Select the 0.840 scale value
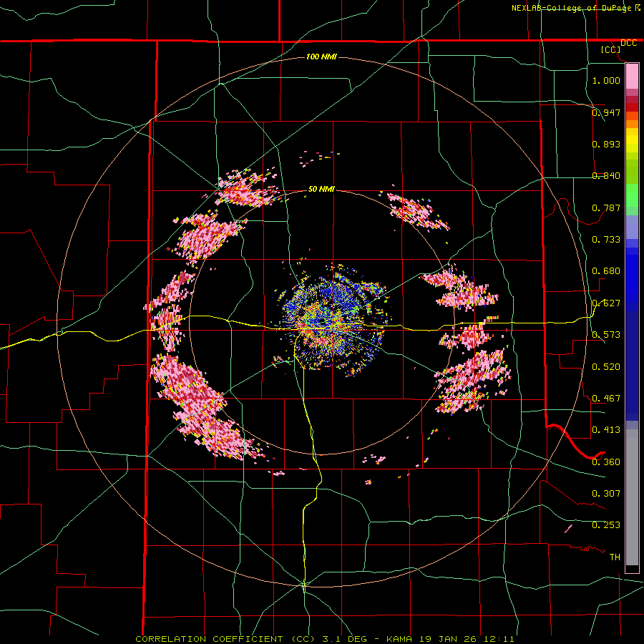Viewport: 644px width, 644px height. pos(606,176)
